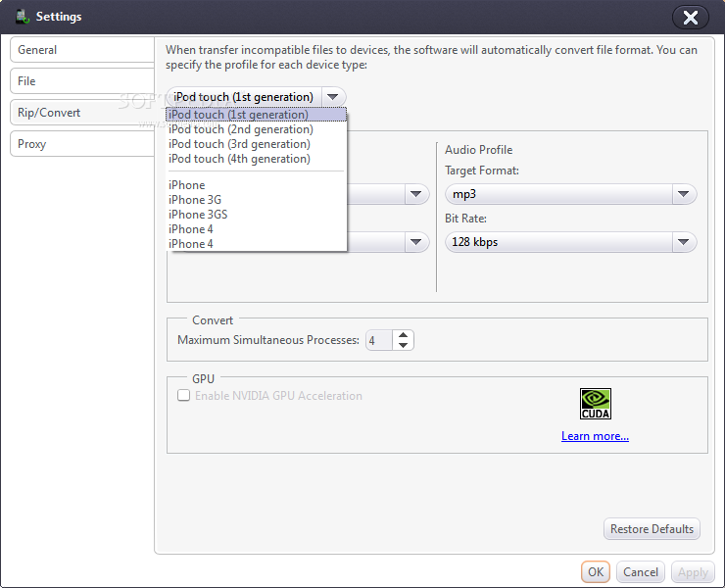The height and width of the screenshot is (588, 725).
Task: Pick iPod touch (4th generation) option
Action: click(256, 159)
